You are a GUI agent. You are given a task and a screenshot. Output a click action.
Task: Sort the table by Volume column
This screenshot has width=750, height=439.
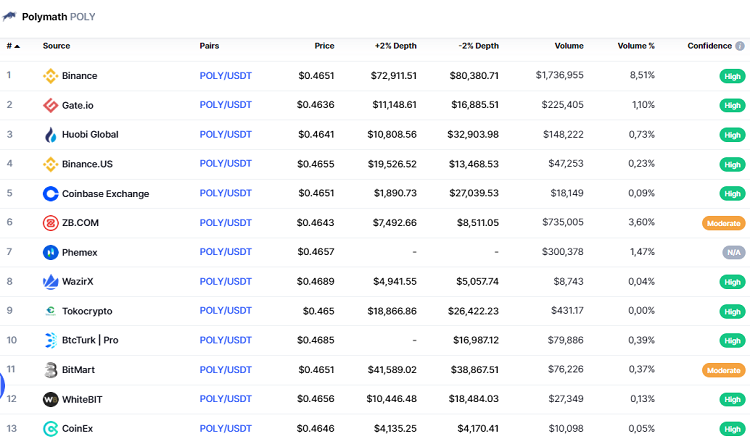[x=569, y=46]
